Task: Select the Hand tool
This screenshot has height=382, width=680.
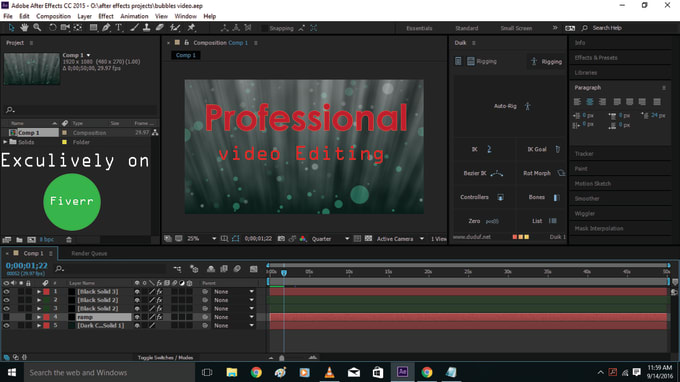Action: [24, 28]
